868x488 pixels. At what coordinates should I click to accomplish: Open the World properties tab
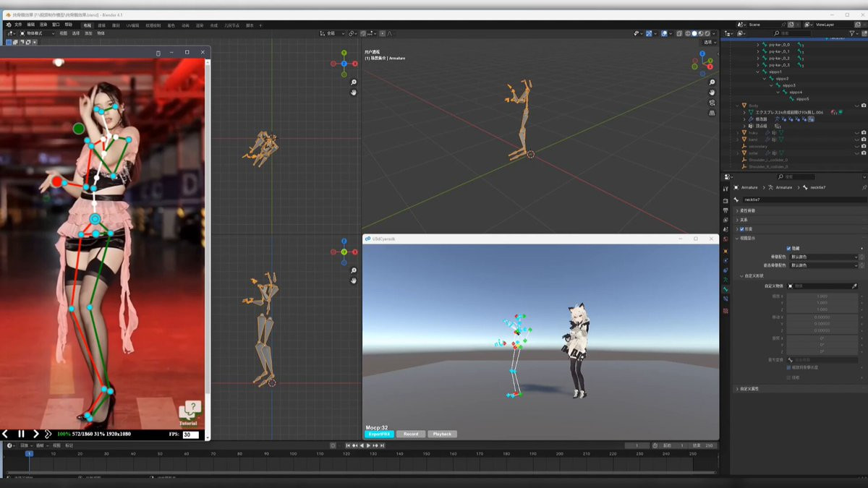[x=726, y=239]
